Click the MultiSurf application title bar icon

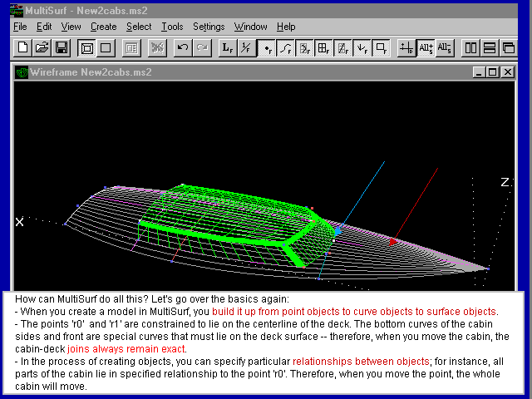point(17,11)
